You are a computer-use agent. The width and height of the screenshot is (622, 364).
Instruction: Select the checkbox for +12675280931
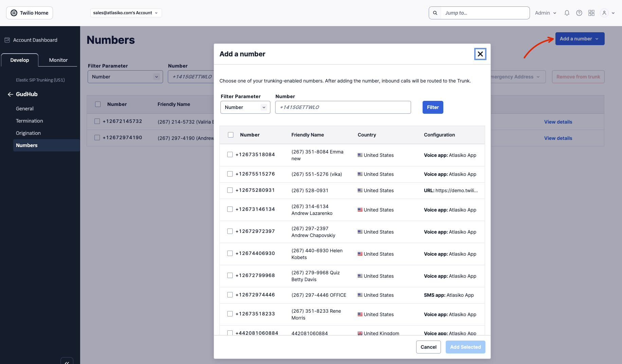click(x=230, y=190)
